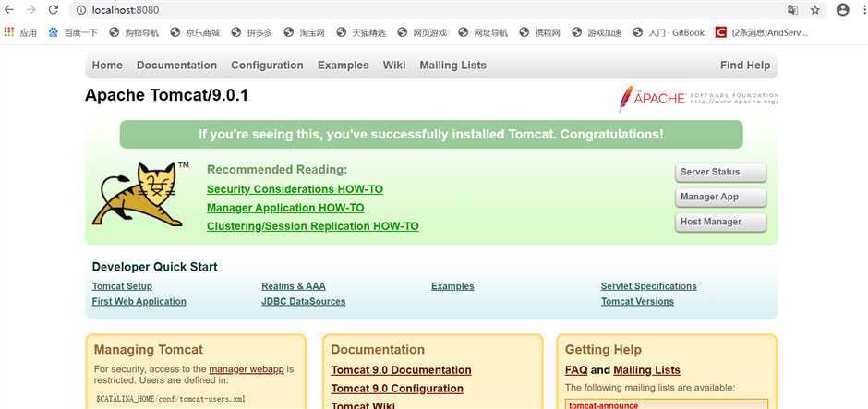The width and height of the screenshot is (868, 409).
Task: Open the Tomcat Setup link
Action: coord(122,286)
